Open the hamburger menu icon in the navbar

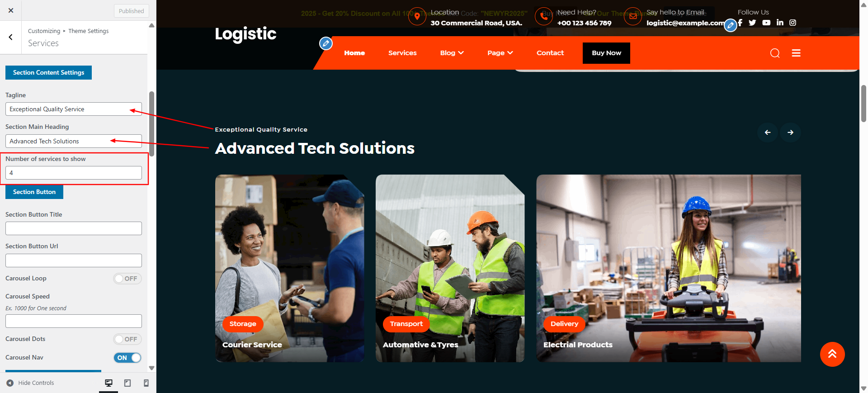coord(796,53)
